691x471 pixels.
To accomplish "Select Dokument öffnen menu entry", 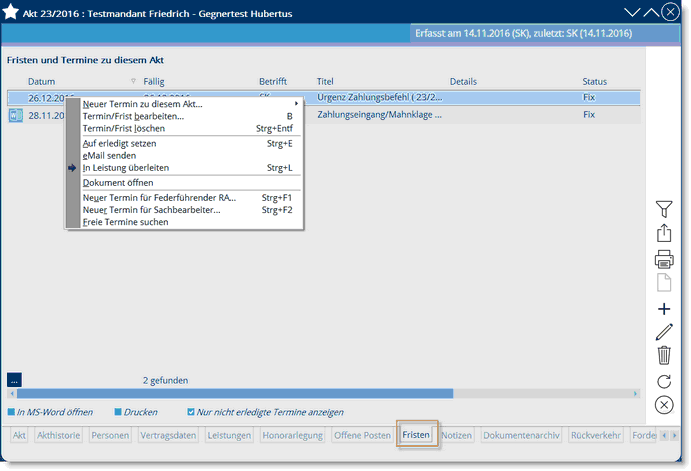I will pos(191,183).
